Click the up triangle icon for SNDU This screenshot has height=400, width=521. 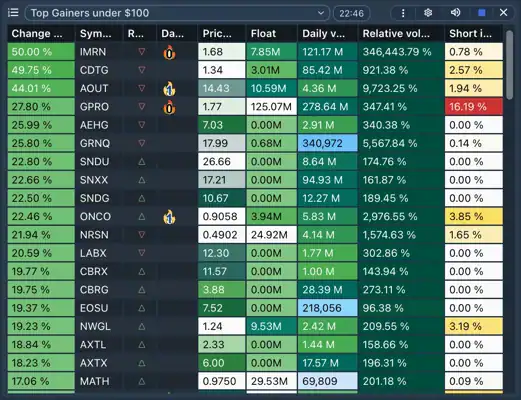coord(142,161)
